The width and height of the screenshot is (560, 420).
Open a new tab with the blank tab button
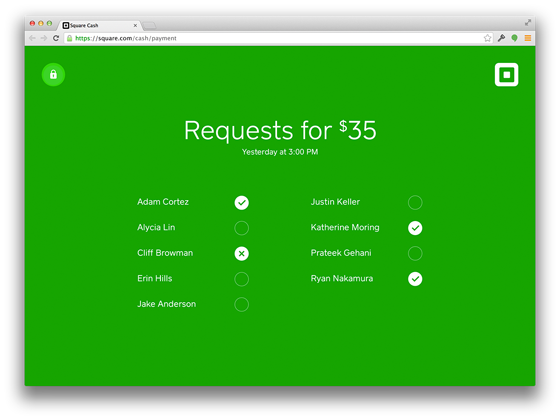coord(149,25)
